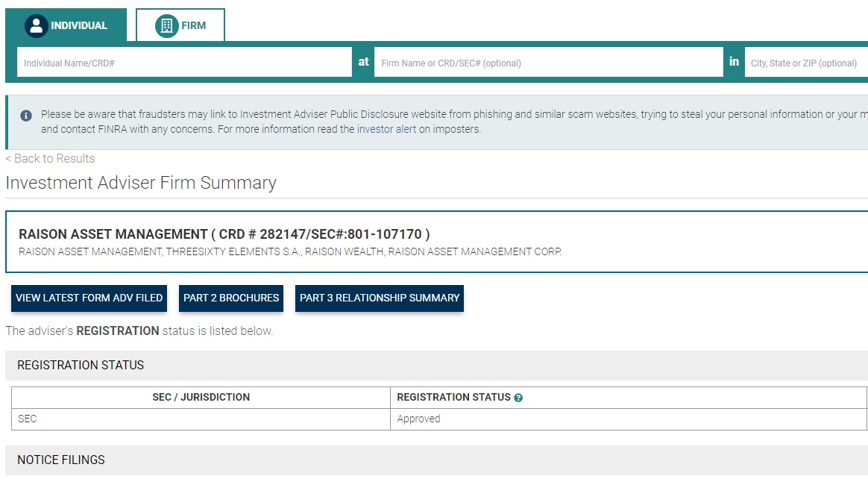Switch to the Firm search tab
Image resolution: width=868 pixels, height=479 pixels.
180,25
